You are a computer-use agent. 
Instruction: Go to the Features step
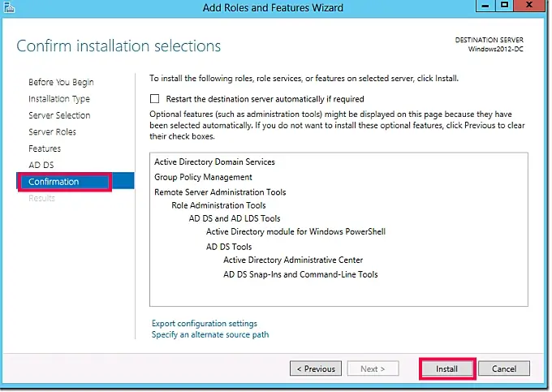45,149
